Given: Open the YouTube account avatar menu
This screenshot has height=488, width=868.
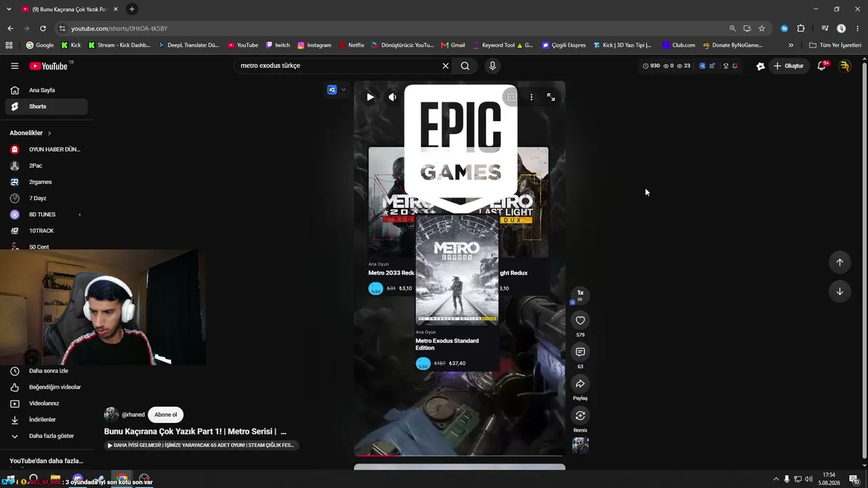Looking at the screenshot, I should click(x=844, y=66).
